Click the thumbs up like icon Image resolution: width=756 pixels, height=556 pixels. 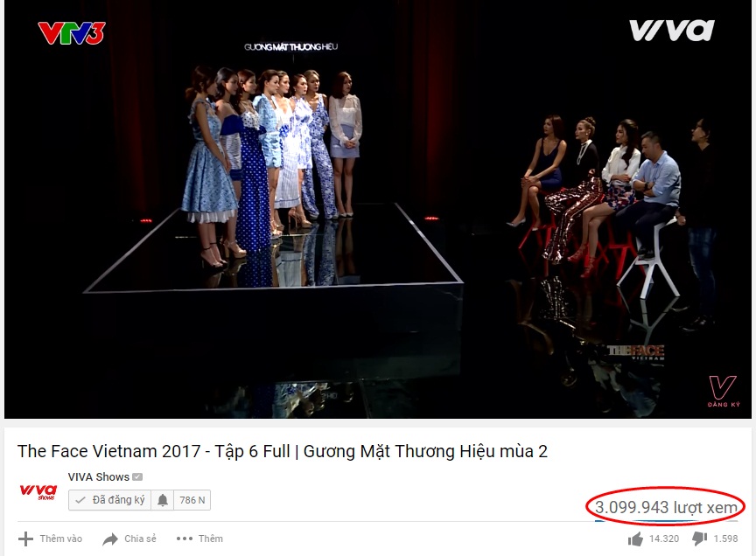tap(635, 539)
